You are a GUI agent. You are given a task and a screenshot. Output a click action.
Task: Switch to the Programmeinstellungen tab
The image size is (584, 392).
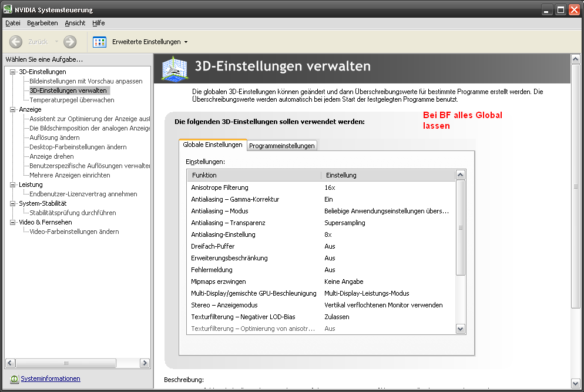[282, 146]
